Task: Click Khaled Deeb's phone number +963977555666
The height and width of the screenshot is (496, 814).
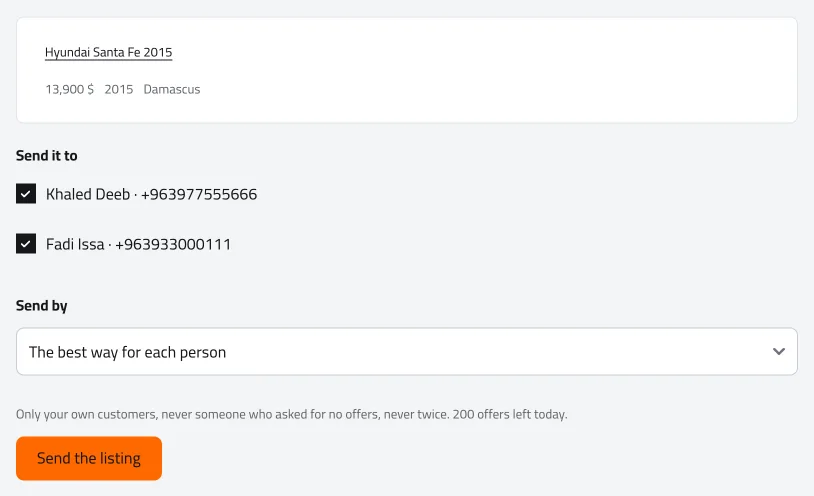Action: tap(199, 194)
